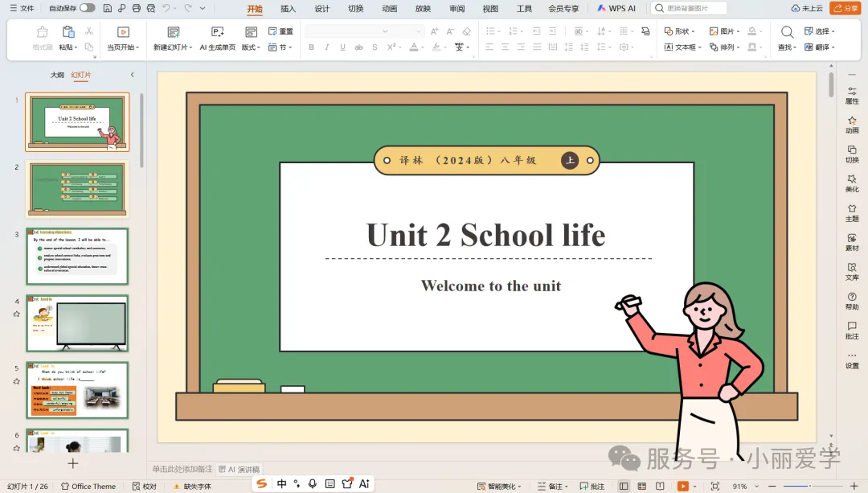This screenshot has height=493, width=868.
Task: Click the 美化 icon in right sidebar
Action: pyautogui.click(x=852, y=183)
